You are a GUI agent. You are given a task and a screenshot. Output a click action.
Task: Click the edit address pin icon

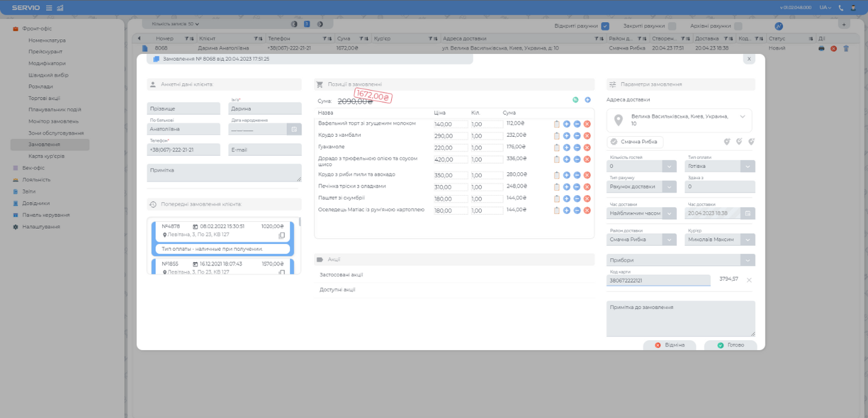click(x=739, y=142)
